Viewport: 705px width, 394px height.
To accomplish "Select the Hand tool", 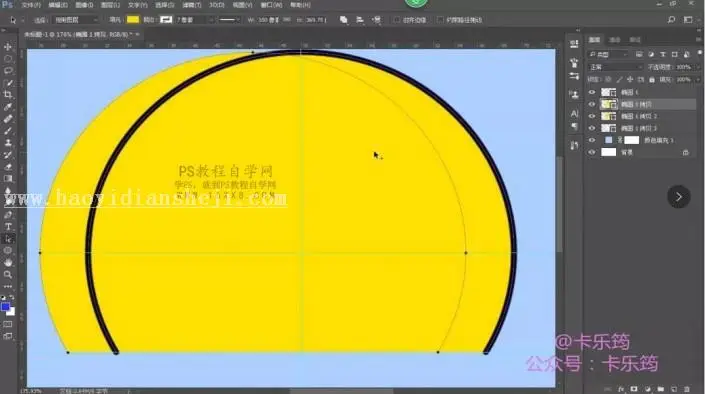I will pos(8,263).
